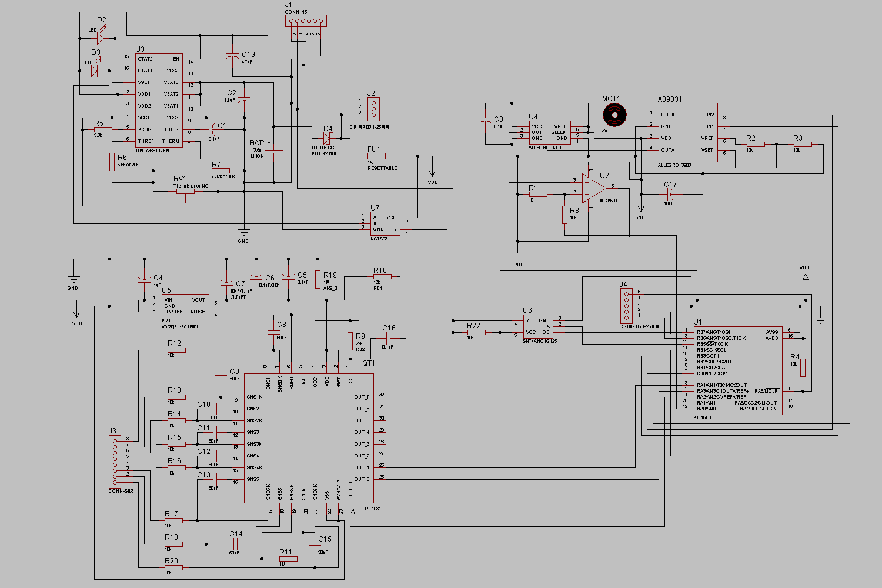Select resistor R10 symbol
Viewport: 882px width, 588px height.
382,276
